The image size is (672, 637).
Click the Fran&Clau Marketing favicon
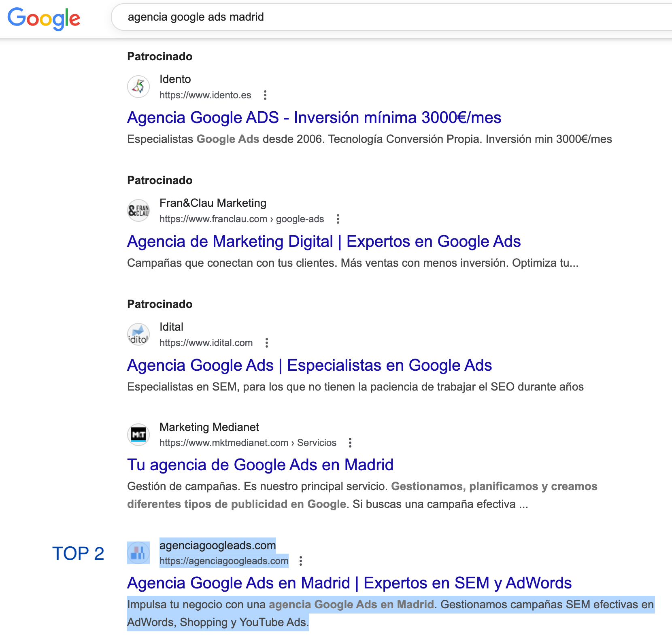pos(138,210)
